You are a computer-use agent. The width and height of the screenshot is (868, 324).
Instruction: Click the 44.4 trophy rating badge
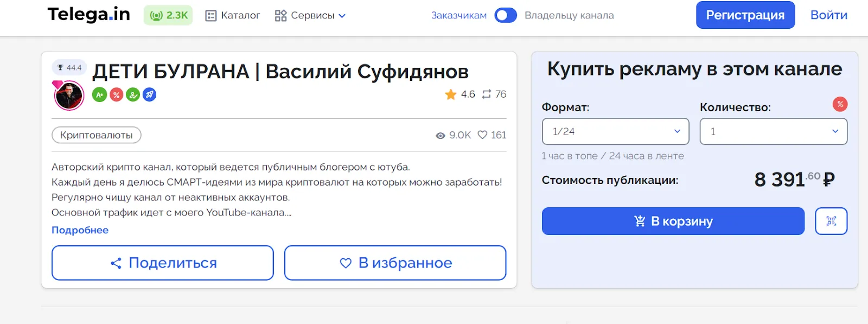click(69, 67)
